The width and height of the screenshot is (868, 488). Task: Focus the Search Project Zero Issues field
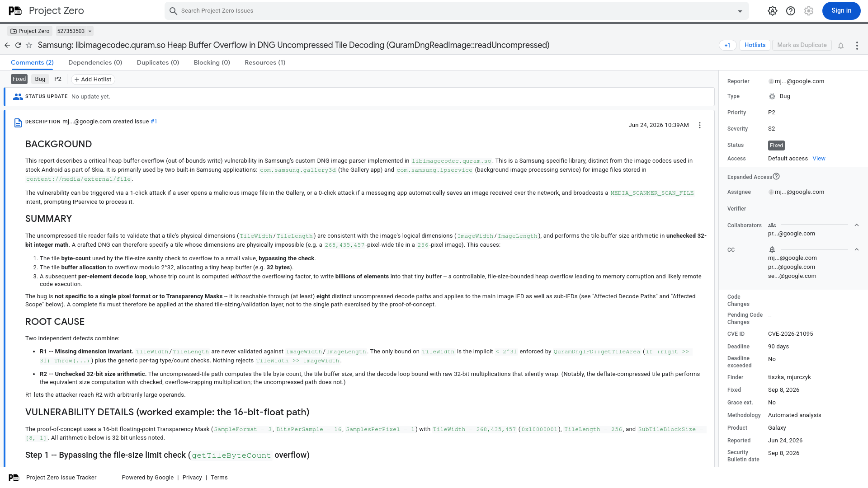[457, 11]
